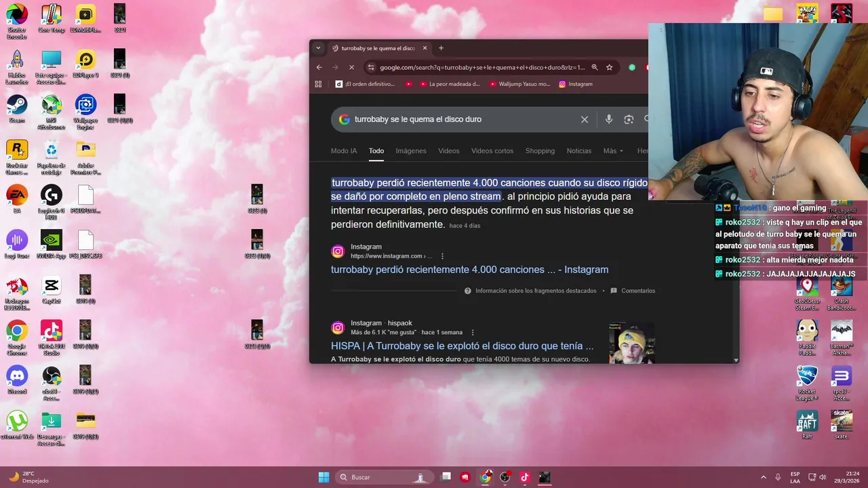Click voice search microphone in Google
868x488 pixels.
pos(609,119)
